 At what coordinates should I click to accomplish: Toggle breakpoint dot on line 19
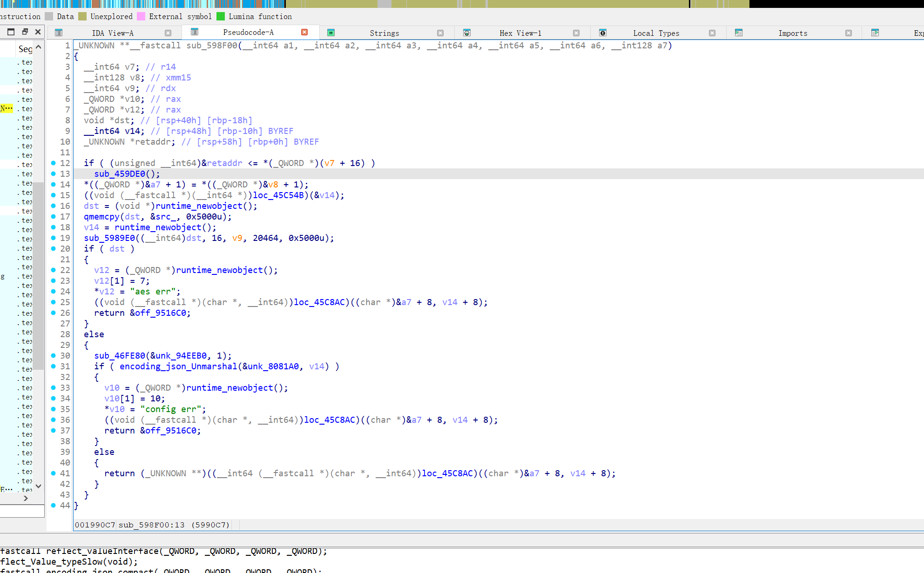[x=54, y=238]
